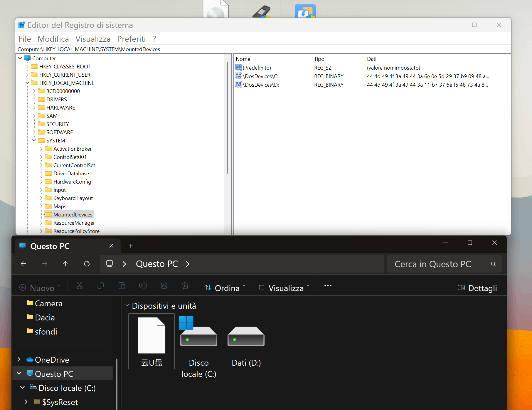
Task: Open the $SysReset folder in sidebar
Action: click(x=56, y=402)
